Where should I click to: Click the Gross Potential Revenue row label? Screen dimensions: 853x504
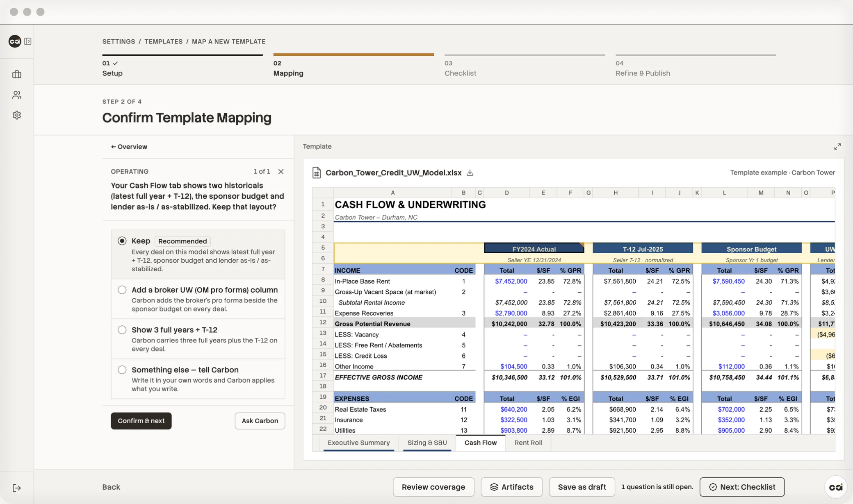[372, 324]
